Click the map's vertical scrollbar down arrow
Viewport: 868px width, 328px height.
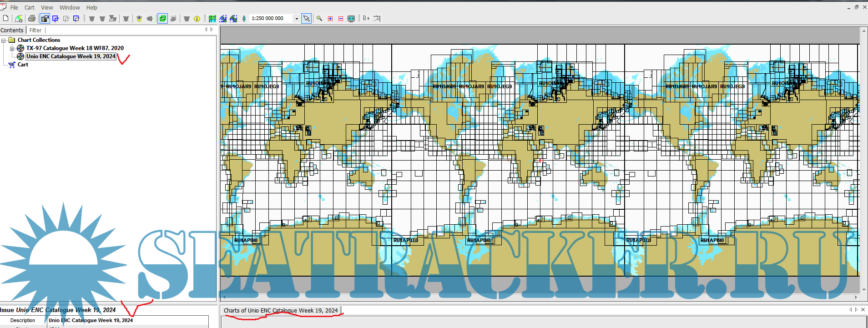pyautogui.click(x=863, y=289)
